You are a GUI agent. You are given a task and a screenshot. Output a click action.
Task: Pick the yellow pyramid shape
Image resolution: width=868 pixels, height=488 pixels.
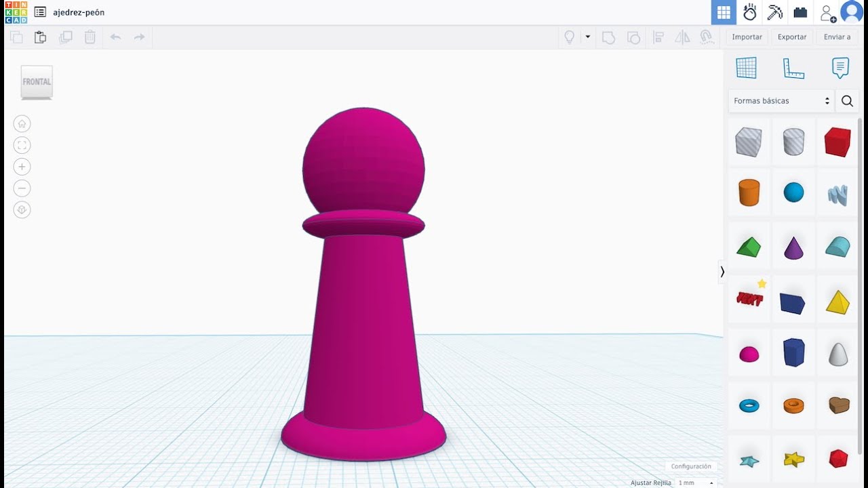[x=838, y=302]
